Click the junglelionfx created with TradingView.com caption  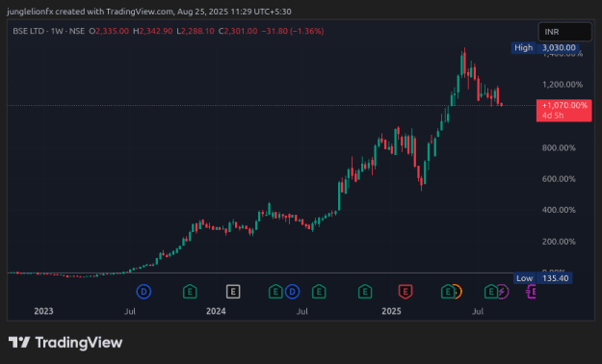click(x=149, y=12)
